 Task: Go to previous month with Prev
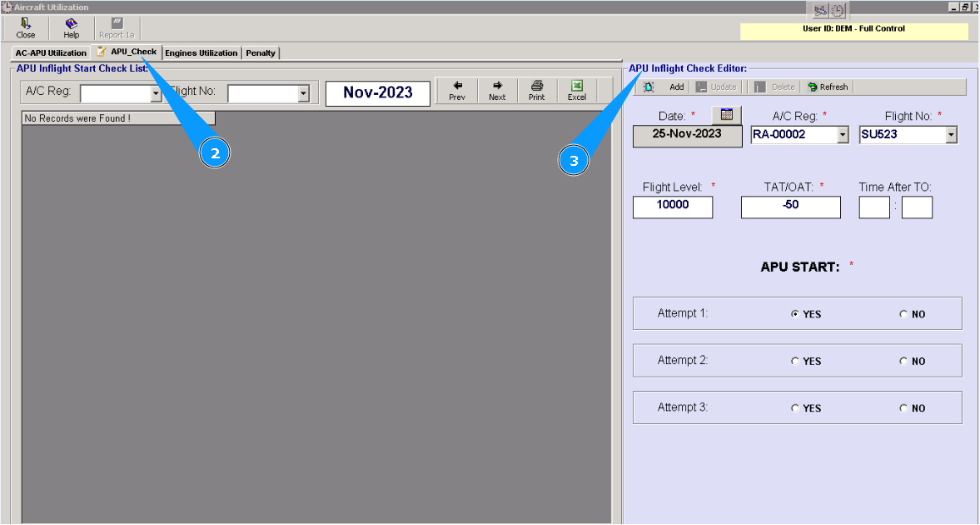coord(457,91)
